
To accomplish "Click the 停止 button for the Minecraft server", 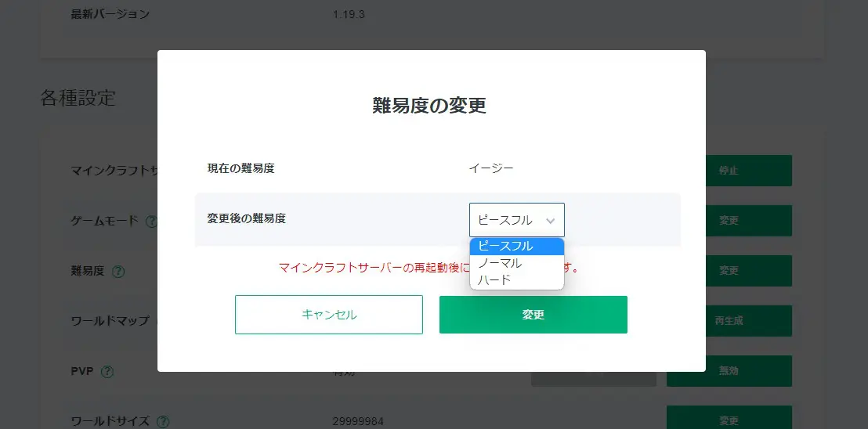I will coord(729,171).
